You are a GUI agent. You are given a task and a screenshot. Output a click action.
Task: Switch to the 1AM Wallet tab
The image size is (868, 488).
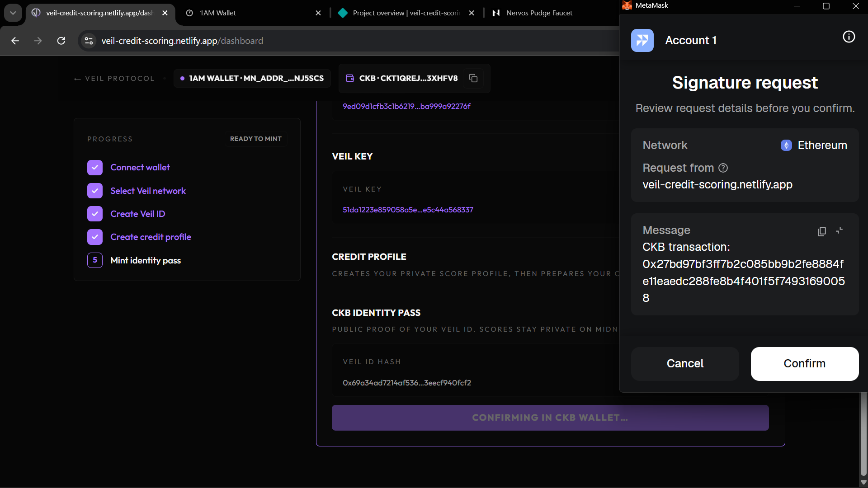point(253,13)
